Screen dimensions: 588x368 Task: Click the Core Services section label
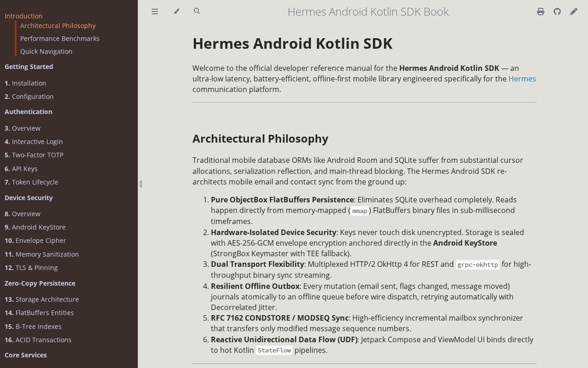coord(26,355)
